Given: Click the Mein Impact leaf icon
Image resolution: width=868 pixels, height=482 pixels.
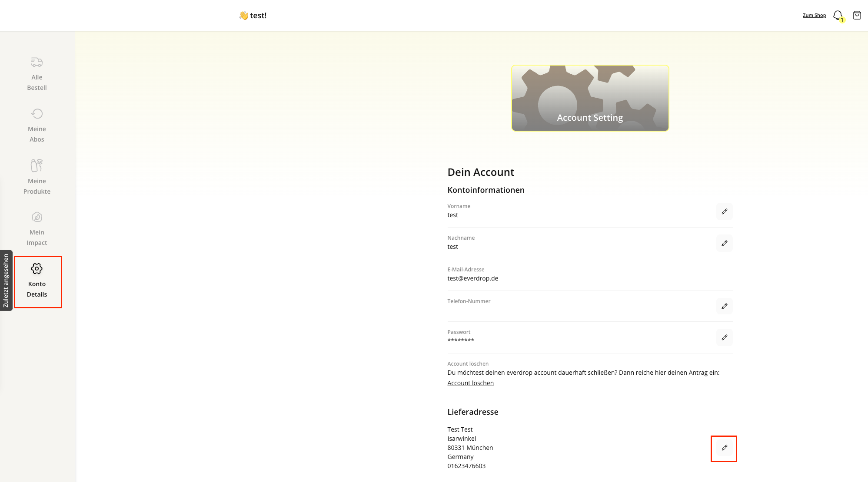Looking at the screenshot, I should pos(37,217).
